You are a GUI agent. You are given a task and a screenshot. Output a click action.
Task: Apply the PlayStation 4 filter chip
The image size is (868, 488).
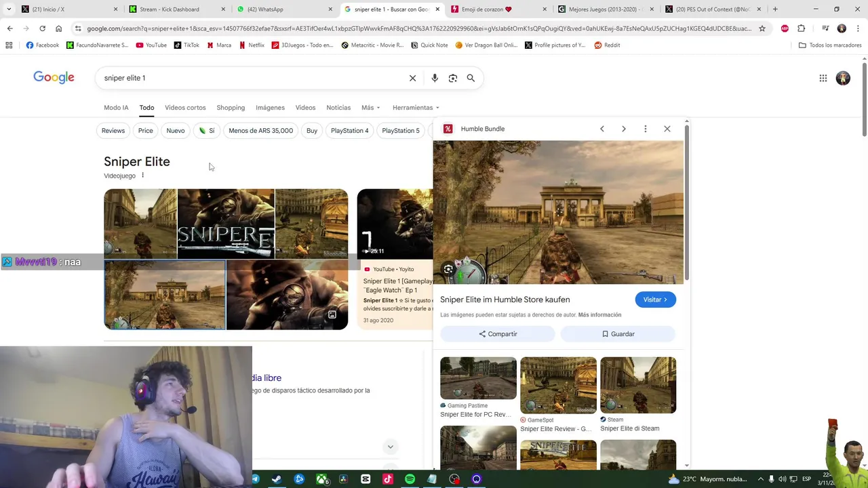350,131
